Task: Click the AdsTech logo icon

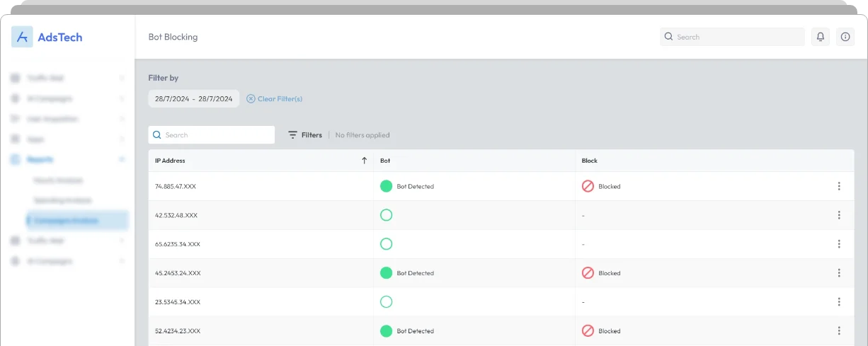Action: pyautogui.click(x=22, y=37)
